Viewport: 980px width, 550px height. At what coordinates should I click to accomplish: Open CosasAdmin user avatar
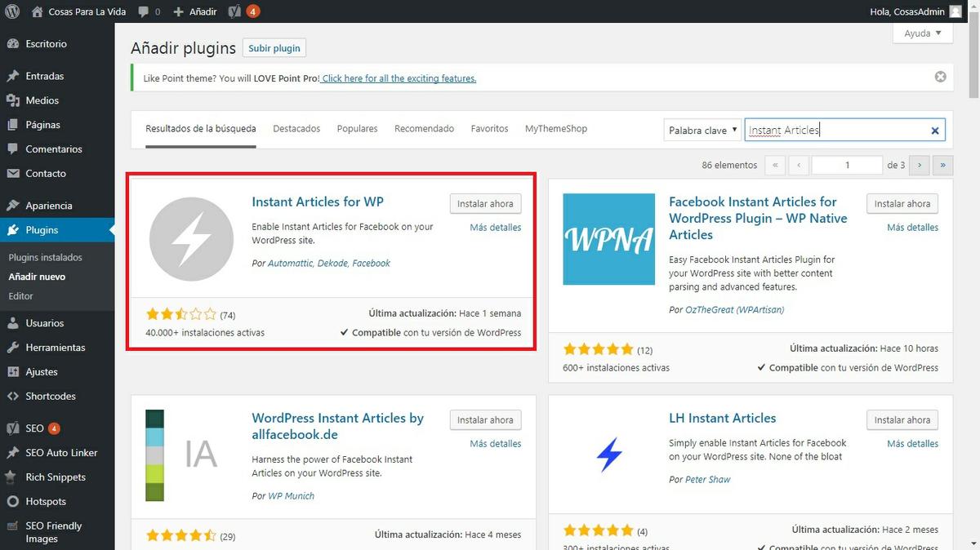(x=955, y=11)
